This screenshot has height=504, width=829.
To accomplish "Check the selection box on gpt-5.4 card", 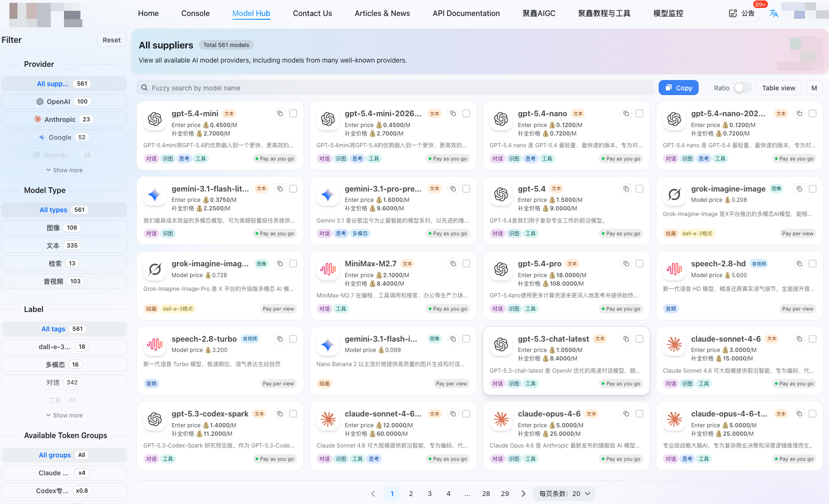I will pyautogui.click(x=639, y=188).
